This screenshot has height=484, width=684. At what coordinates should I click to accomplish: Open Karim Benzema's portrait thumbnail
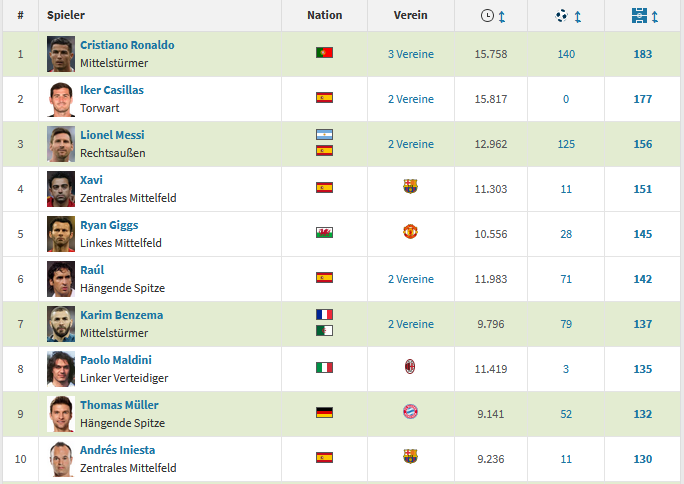point(61,324)
